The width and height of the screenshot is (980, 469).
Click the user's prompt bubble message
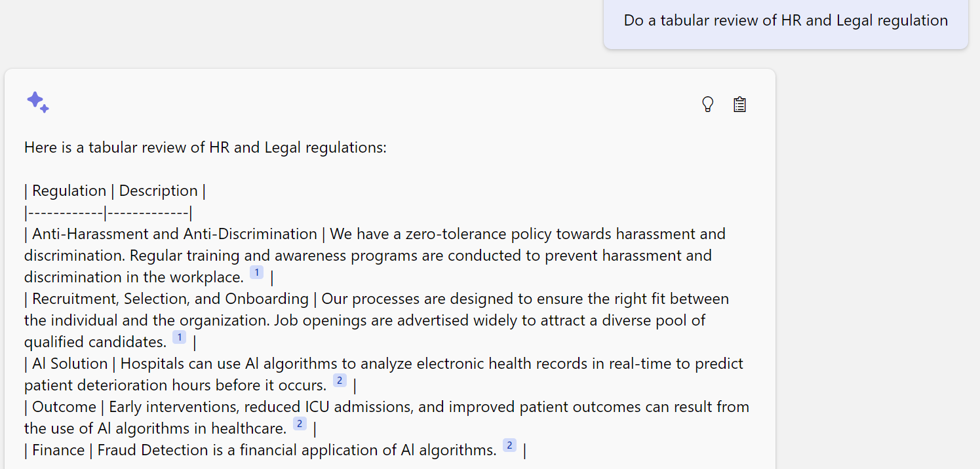[x=785, y=20]
